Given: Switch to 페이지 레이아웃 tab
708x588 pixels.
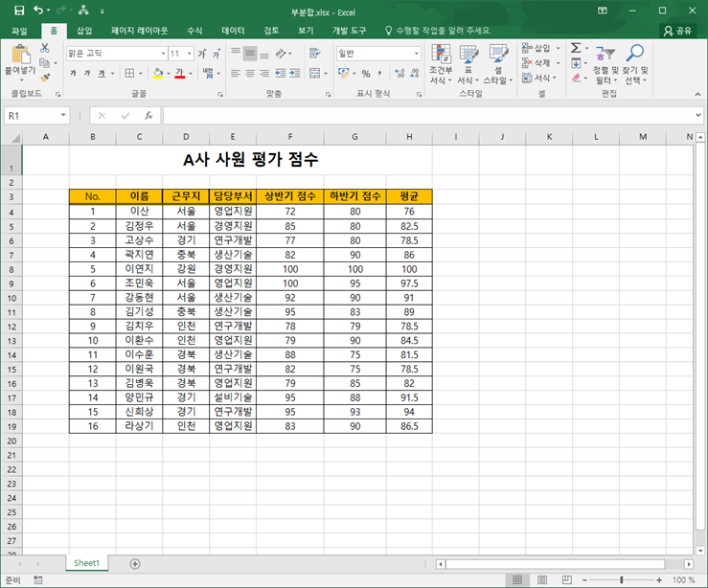Looking at the screenshot, I should click(140, 31).
